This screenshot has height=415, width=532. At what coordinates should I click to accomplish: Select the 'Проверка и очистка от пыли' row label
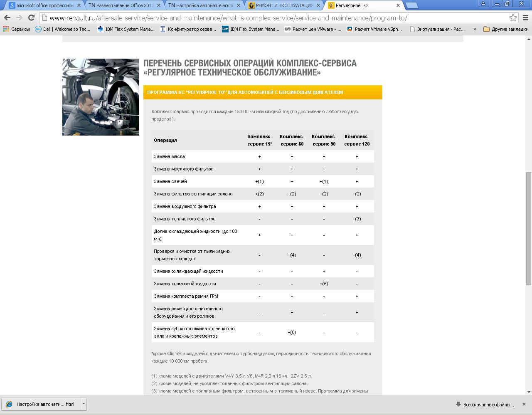click(x=192, y=255)
